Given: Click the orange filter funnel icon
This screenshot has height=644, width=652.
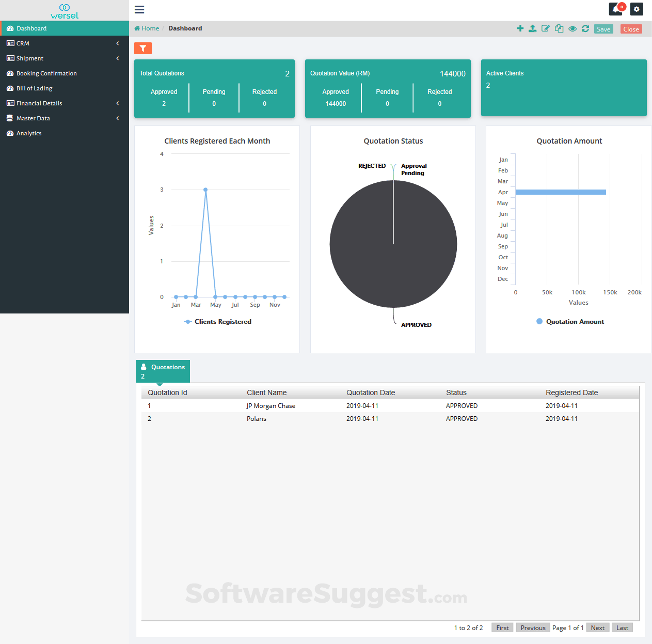Looking at the screenshot, I should click(x=143, y=48).
